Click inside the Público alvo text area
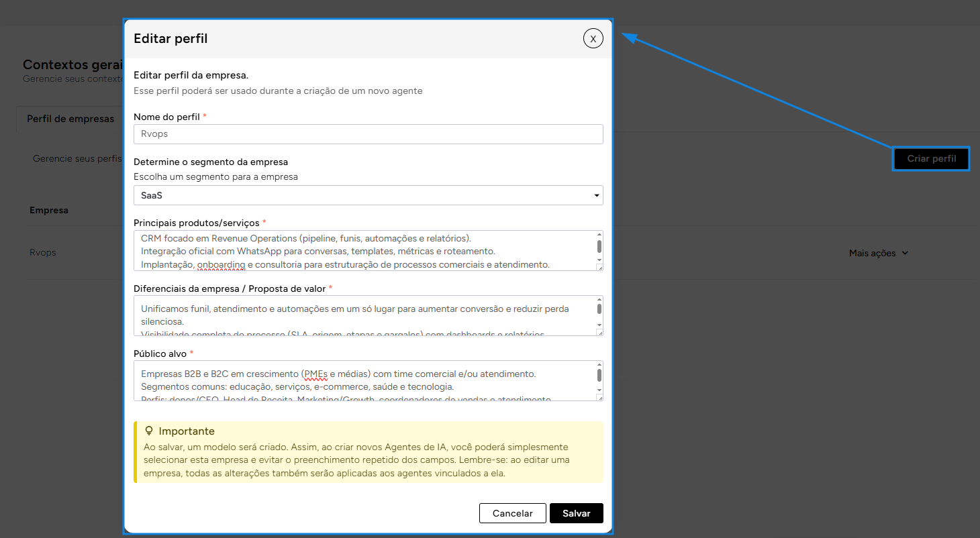The height and width of the screenshot is (538, 980). tap(362, 381)
